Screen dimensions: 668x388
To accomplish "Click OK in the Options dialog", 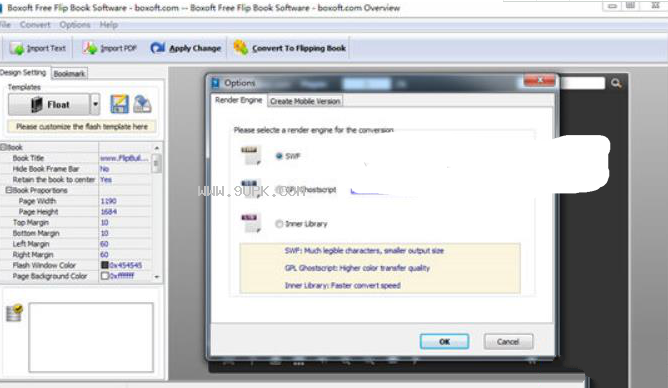I will [x=444, y=342].
